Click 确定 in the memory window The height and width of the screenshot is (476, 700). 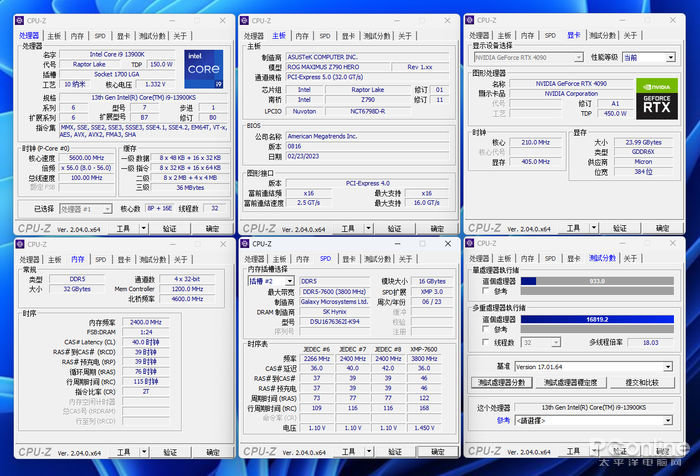pos(213,452)
